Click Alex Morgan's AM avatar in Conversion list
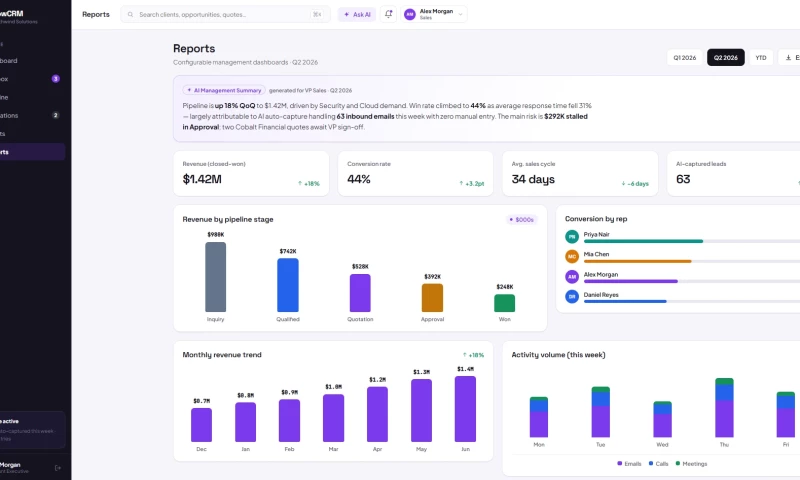 [572, 277]
